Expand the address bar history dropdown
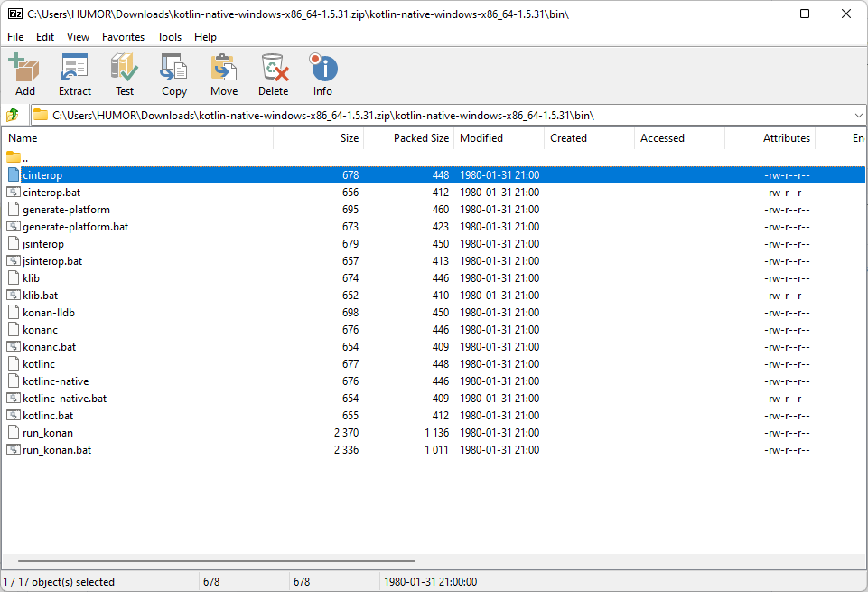 (x=859, y=114)
